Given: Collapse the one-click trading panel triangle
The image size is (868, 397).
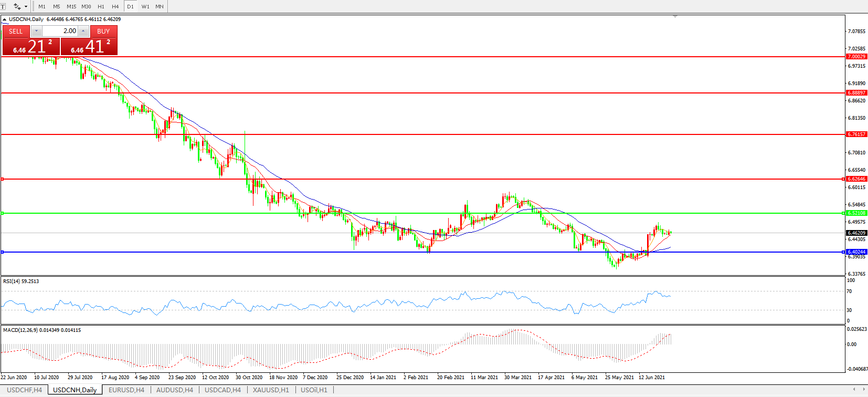Looking at the screenshot, I should click(5, 19).
